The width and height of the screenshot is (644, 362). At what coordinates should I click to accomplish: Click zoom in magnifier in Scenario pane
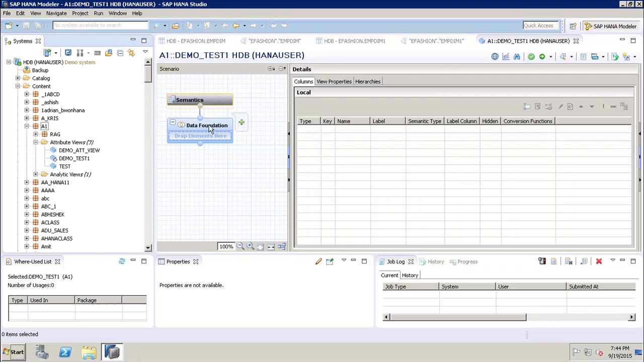click(x=250, y=246)
